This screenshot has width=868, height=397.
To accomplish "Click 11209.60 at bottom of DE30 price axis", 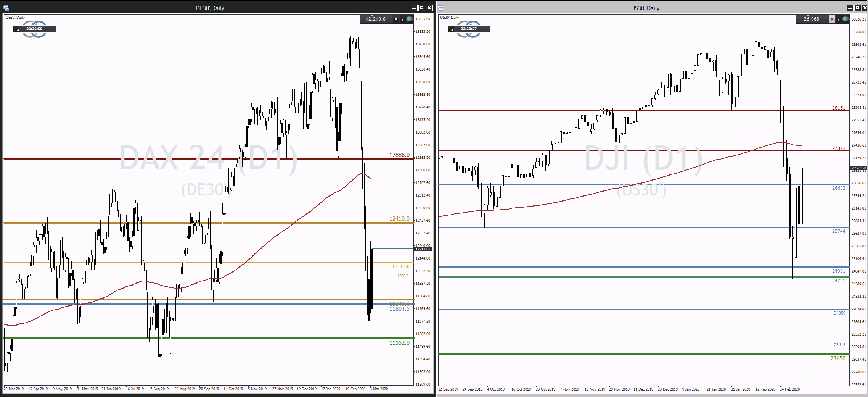I will (423, 385).
